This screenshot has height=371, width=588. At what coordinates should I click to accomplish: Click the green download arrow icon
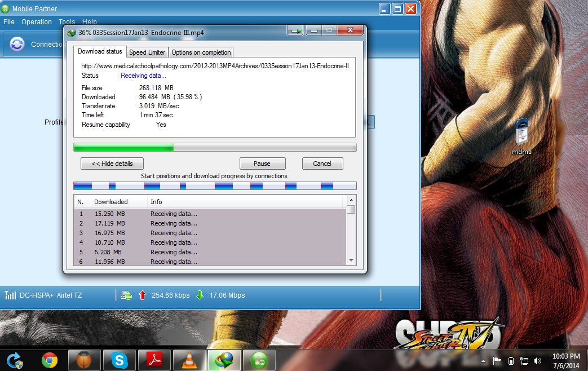[x=200, y=295]
